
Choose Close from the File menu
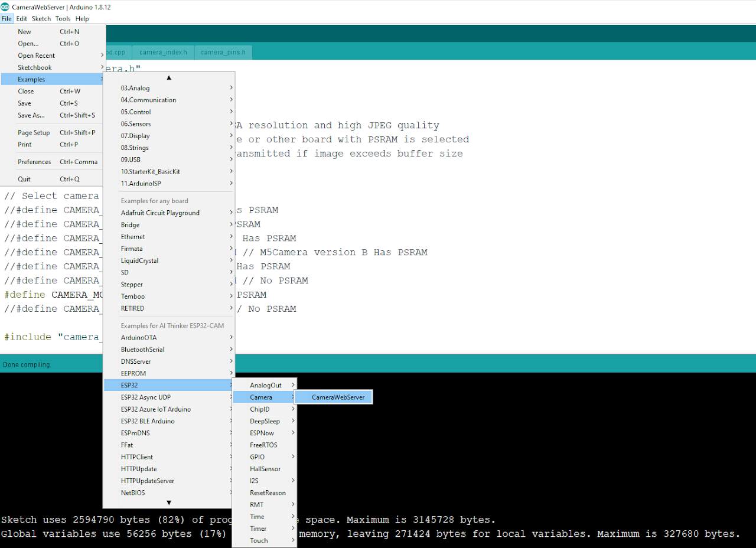[x=53, y=92]
